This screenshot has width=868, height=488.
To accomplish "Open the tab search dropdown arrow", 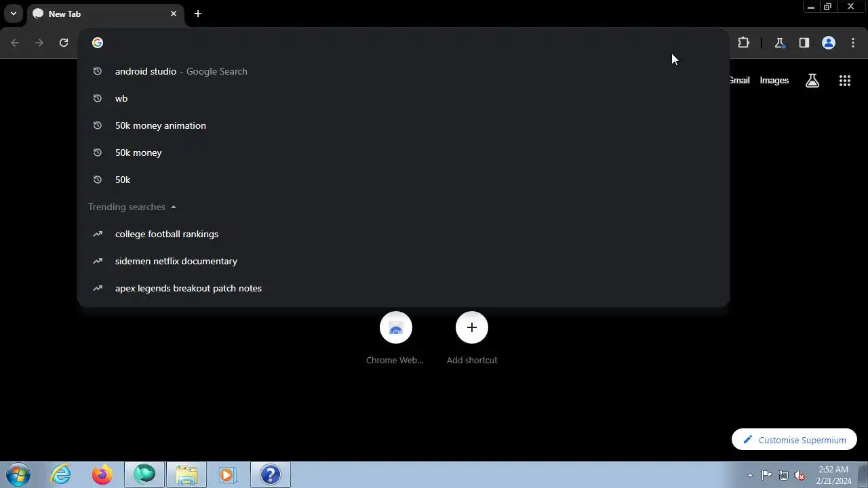I will coord(13,14).
